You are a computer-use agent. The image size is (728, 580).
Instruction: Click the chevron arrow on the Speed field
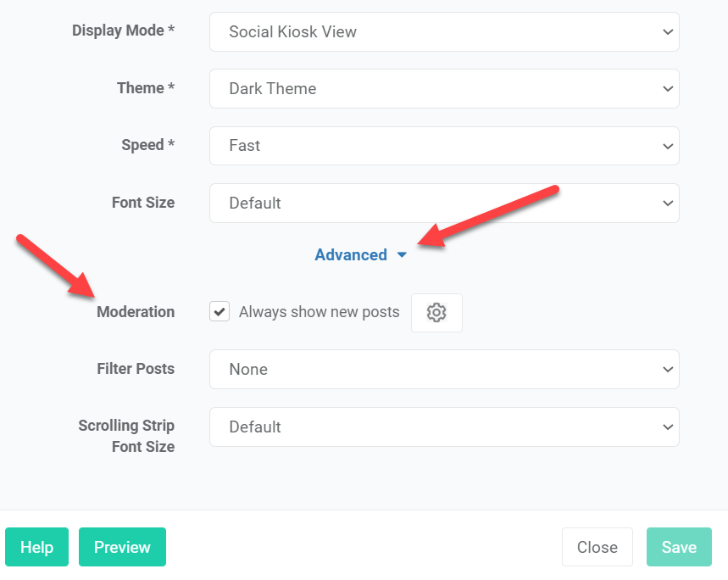(668, 147)
